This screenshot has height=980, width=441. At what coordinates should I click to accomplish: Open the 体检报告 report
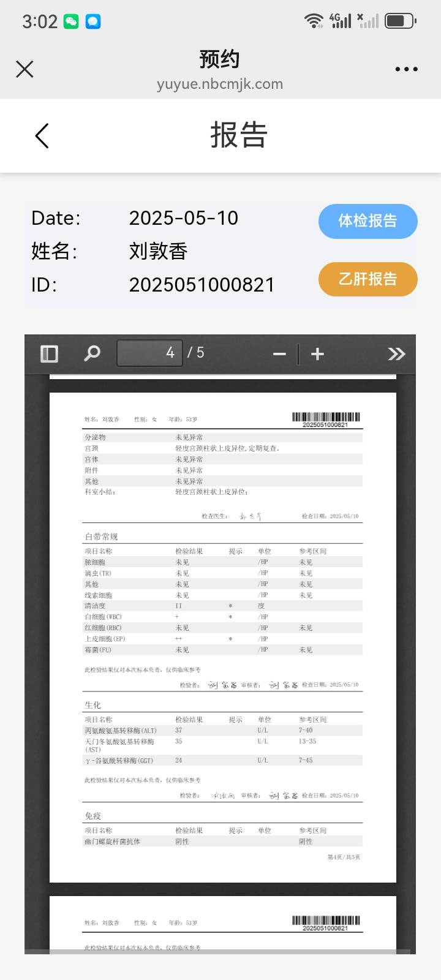(x=367, y=221)
